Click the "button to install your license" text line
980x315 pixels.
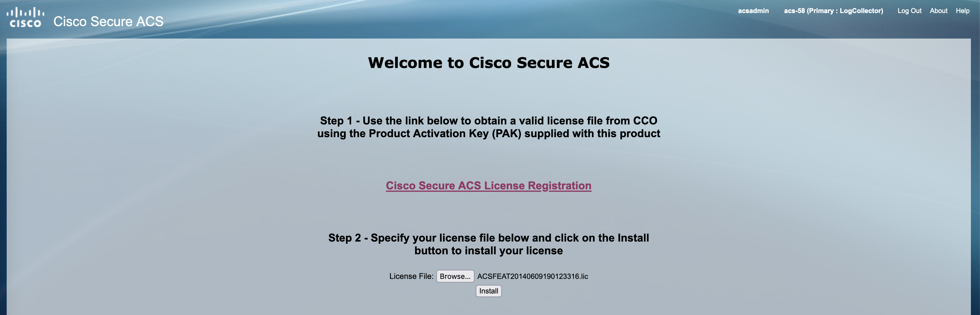pyautogui.click(x=488, y=251)
